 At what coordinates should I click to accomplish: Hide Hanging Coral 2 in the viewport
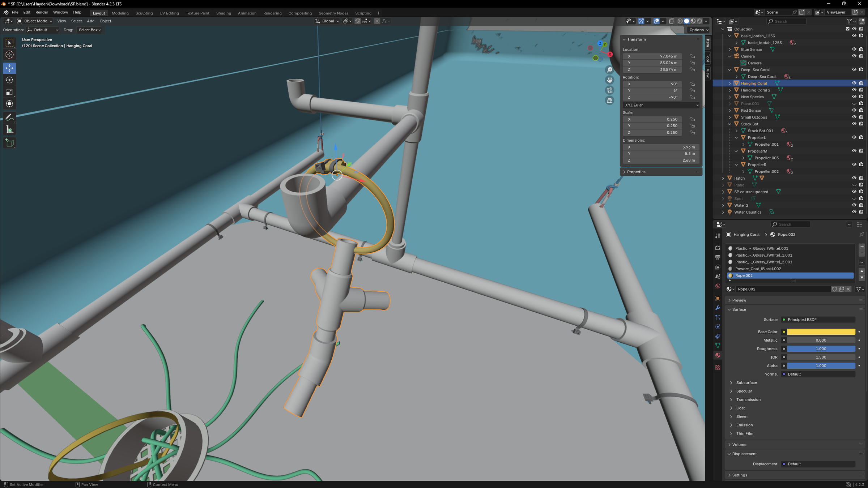[854, 90]
